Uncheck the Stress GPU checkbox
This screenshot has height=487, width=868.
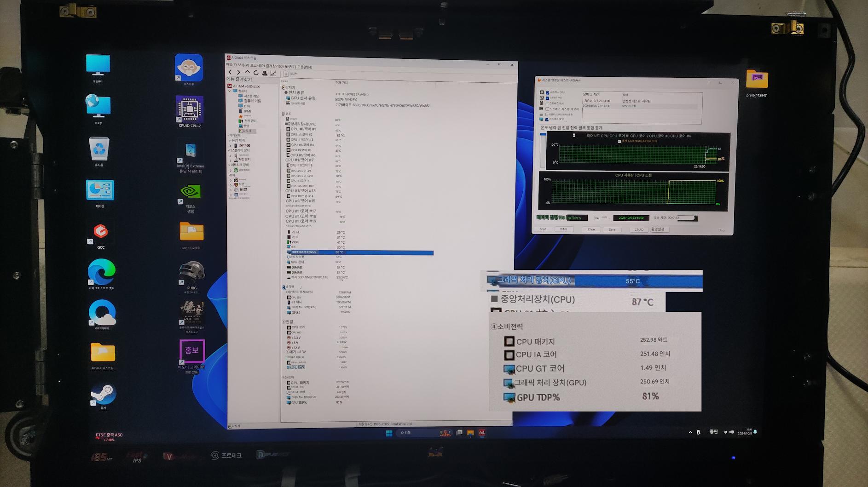click(547, 120)
